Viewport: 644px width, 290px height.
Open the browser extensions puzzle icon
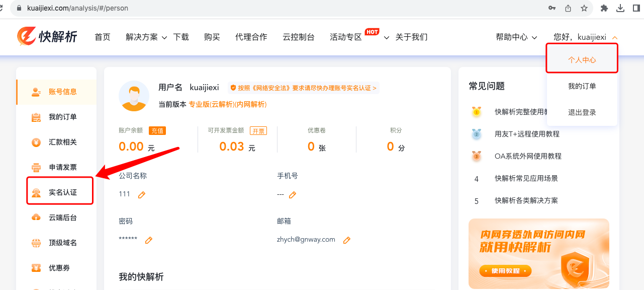tap(604, 8)
